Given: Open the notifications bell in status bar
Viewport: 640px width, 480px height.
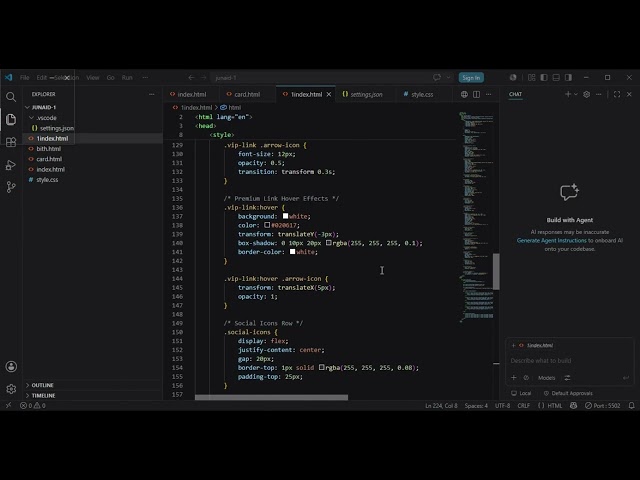Looking at the screenshot, I should coord(631,405).
